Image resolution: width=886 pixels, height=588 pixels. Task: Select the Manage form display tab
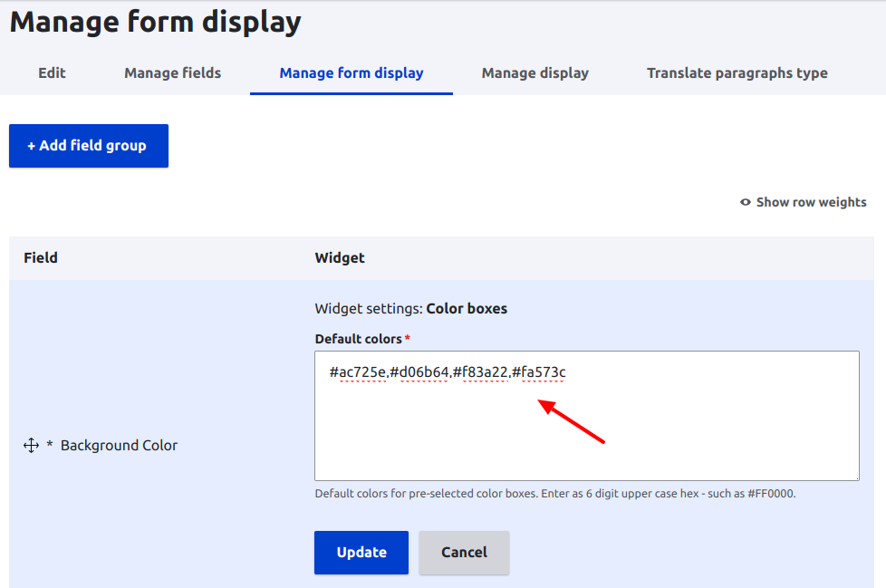351,72
